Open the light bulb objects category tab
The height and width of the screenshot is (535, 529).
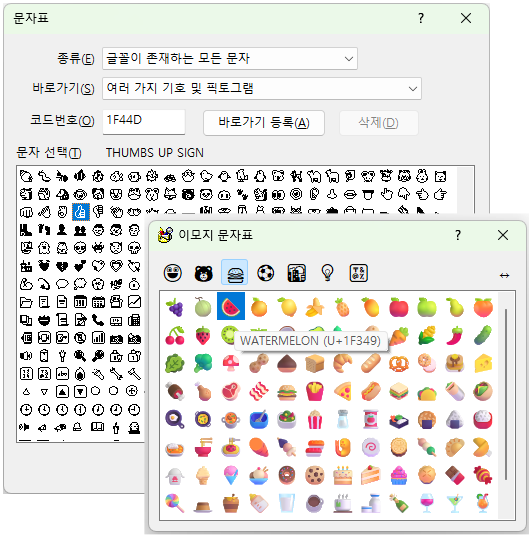tap(327, 273)
